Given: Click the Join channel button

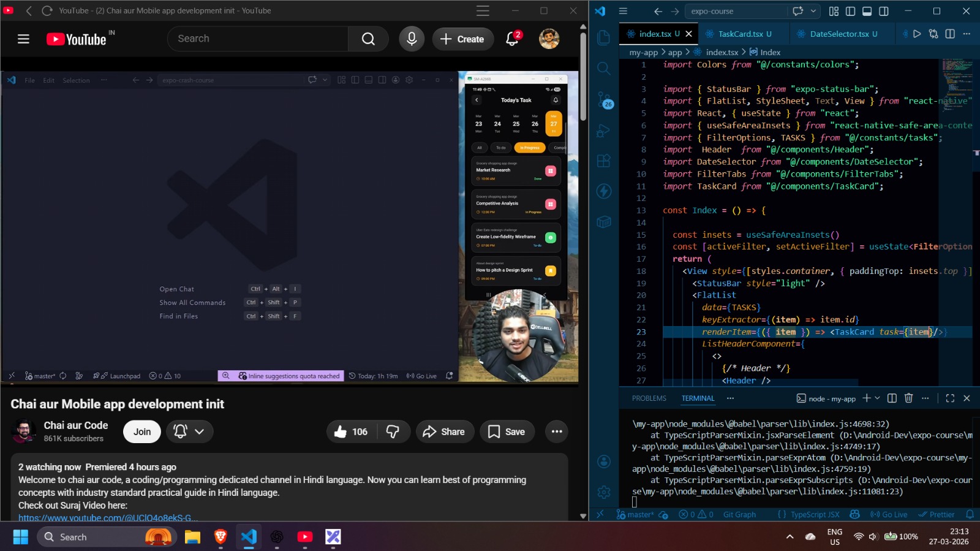Looking at the screenshot, I should tap(142, 432).
